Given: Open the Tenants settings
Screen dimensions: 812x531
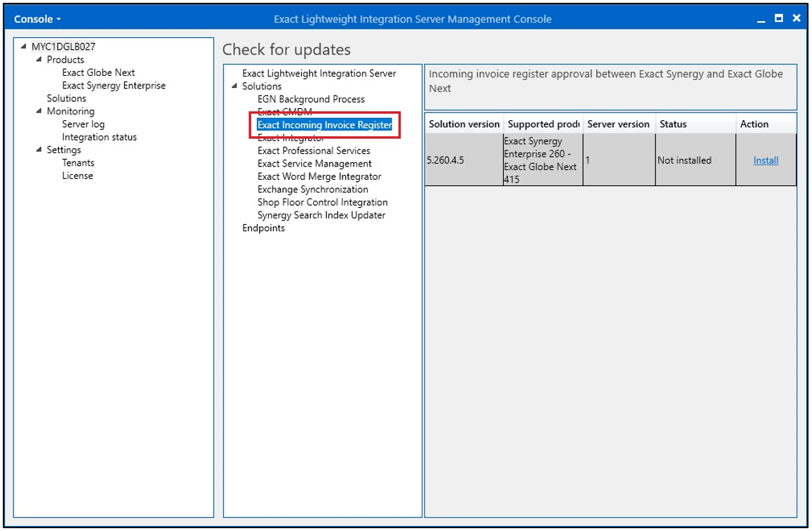Looking at the screenshot, I should coord(78,163).
